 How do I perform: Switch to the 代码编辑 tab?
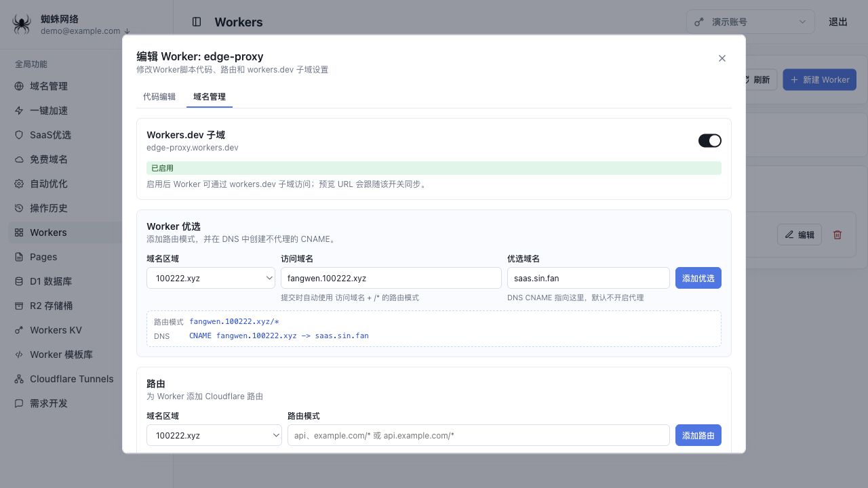(x=159, y=97)
